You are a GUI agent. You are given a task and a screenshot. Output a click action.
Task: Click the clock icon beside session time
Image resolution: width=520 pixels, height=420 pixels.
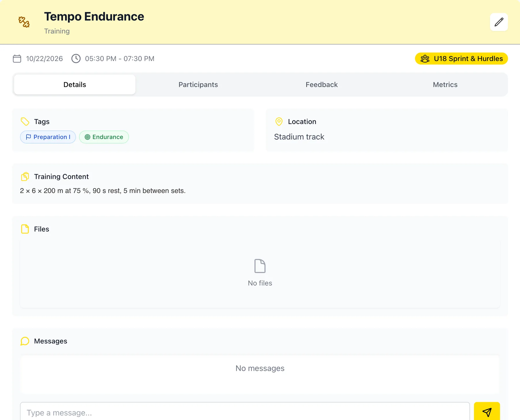click(76, 59)
